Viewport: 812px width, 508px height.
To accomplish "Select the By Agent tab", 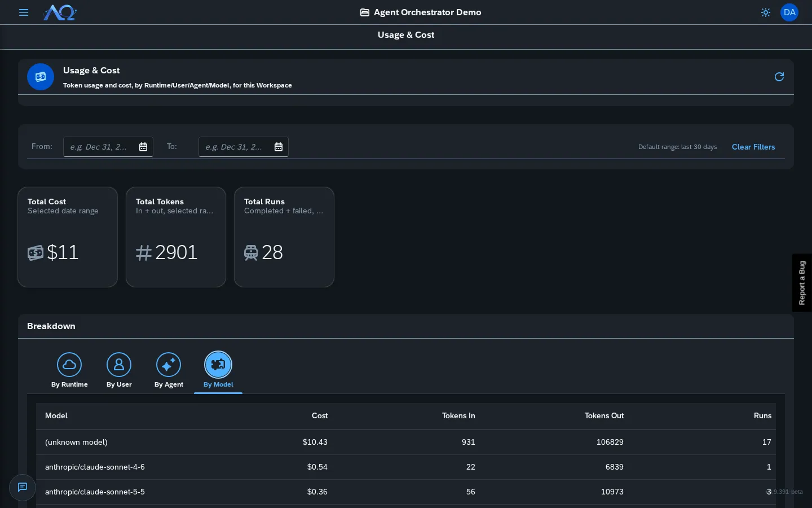I will pos(169,370).
